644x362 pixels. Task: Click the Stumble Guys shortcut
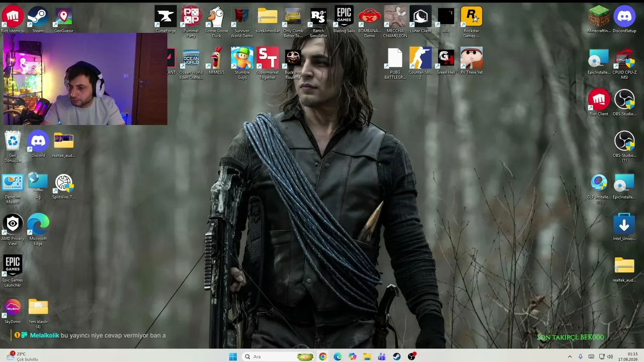(242, 64)
